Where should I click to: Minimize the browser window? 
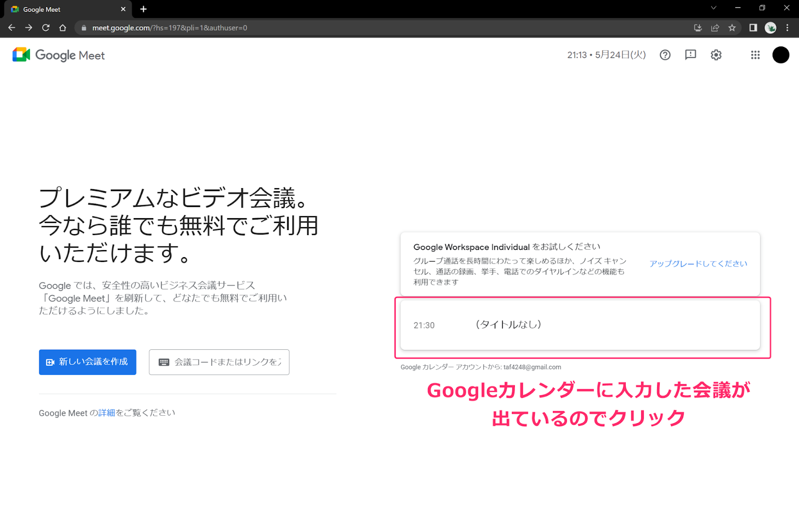pyautogui.click(x=738, y=7)
